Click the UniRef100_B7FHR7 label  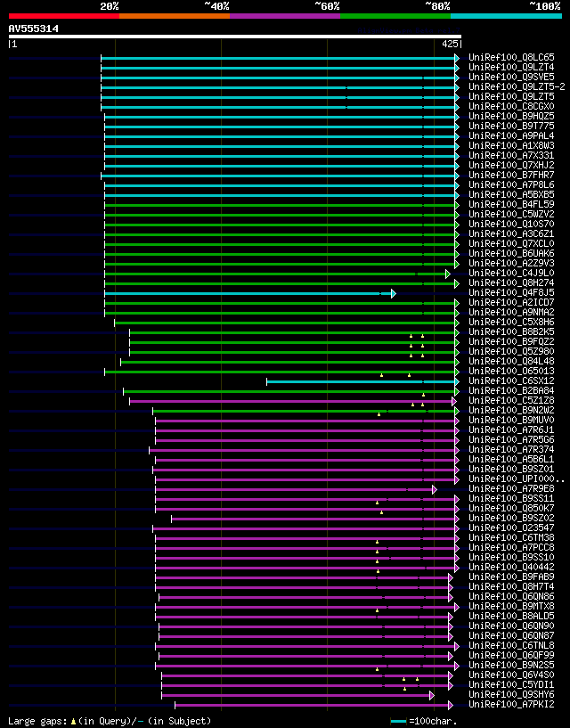point(511,175)
